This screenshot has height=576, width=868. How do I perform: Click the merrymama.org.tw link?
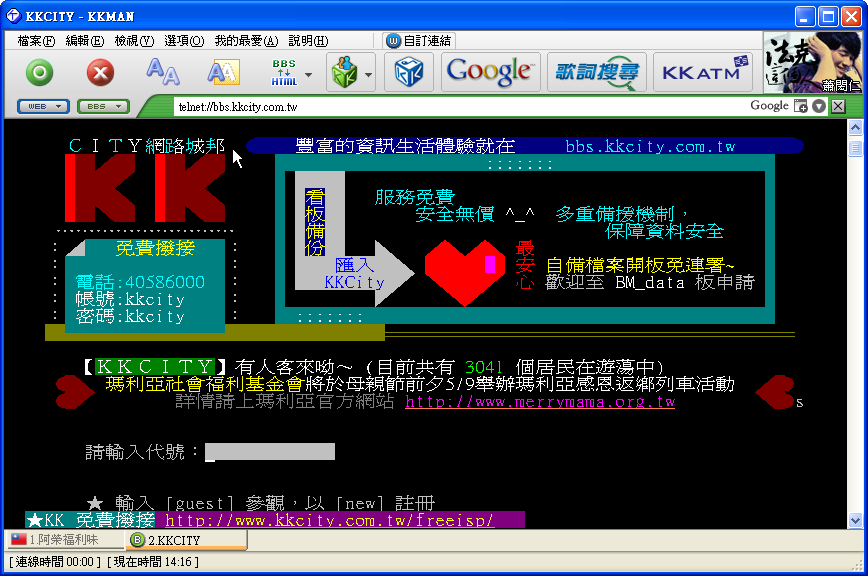click(x=540, y=401)
